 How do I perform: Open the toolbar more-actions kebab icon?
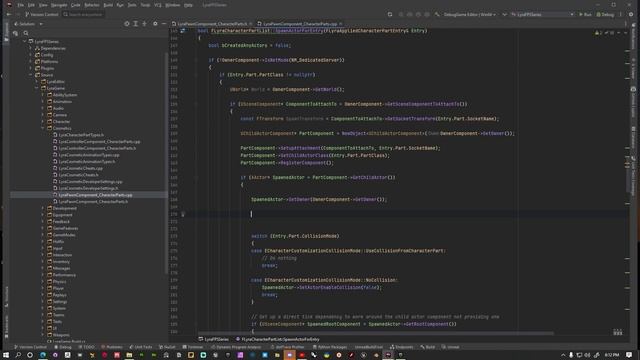click(x=621, y=14)
